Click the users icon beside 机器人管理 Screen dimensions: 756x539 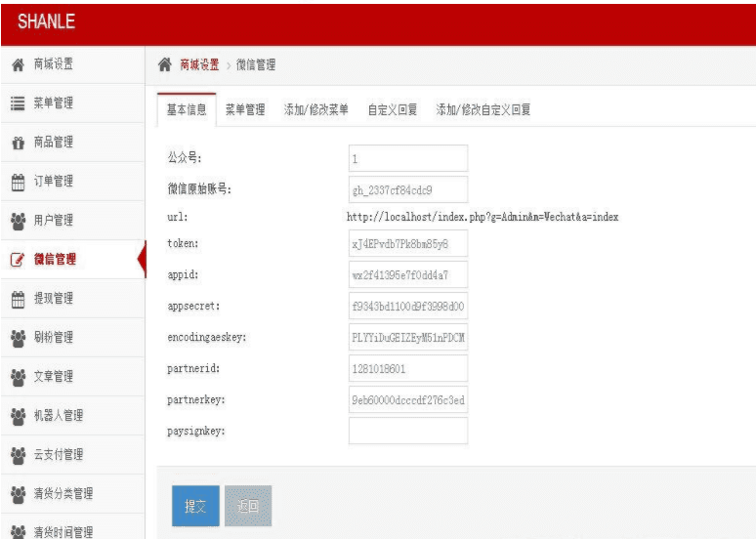(18, 416)
